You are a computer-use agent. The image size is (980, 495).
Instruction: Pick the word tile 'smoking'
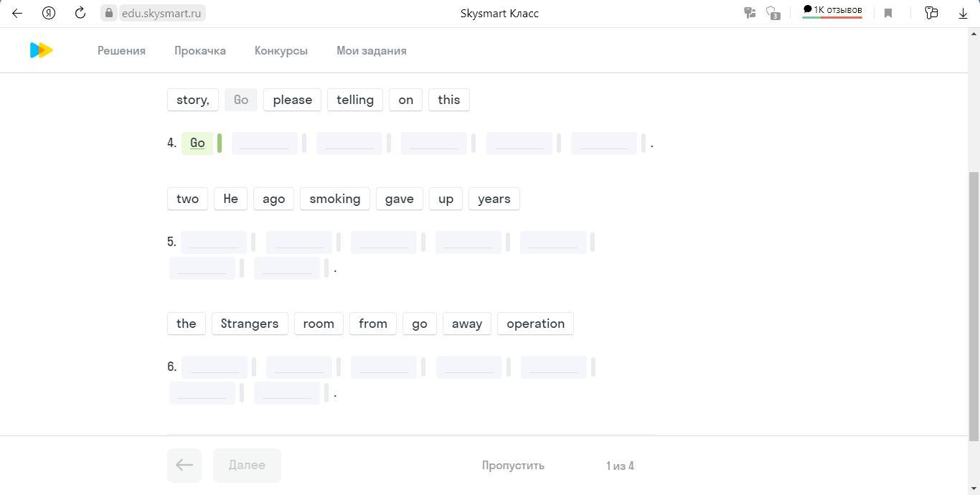pos(334,199)
